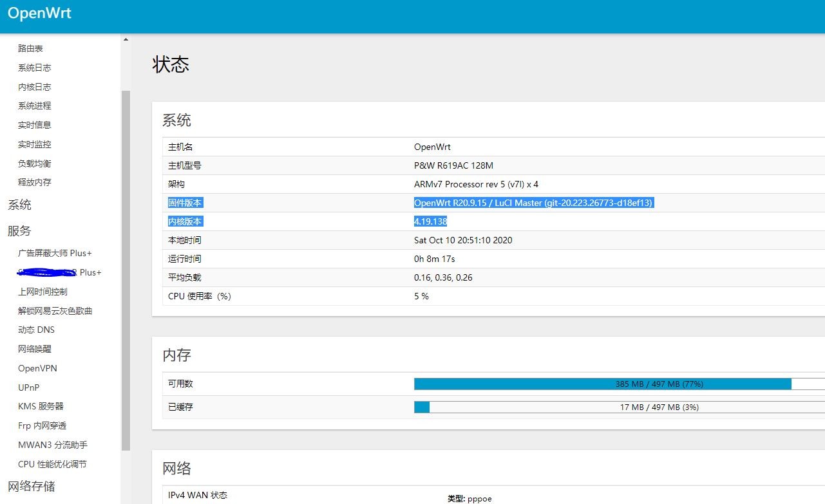Expand the 网络存储 menu section

coord(31,486)
